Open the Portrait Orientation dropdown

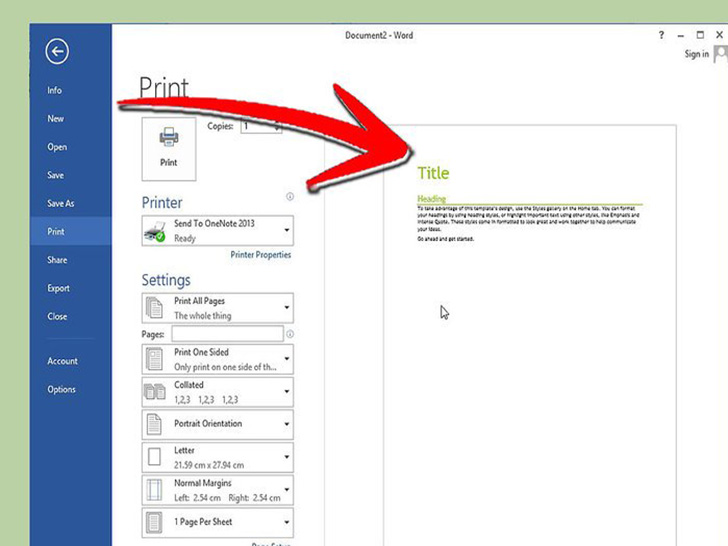[218, 424]
